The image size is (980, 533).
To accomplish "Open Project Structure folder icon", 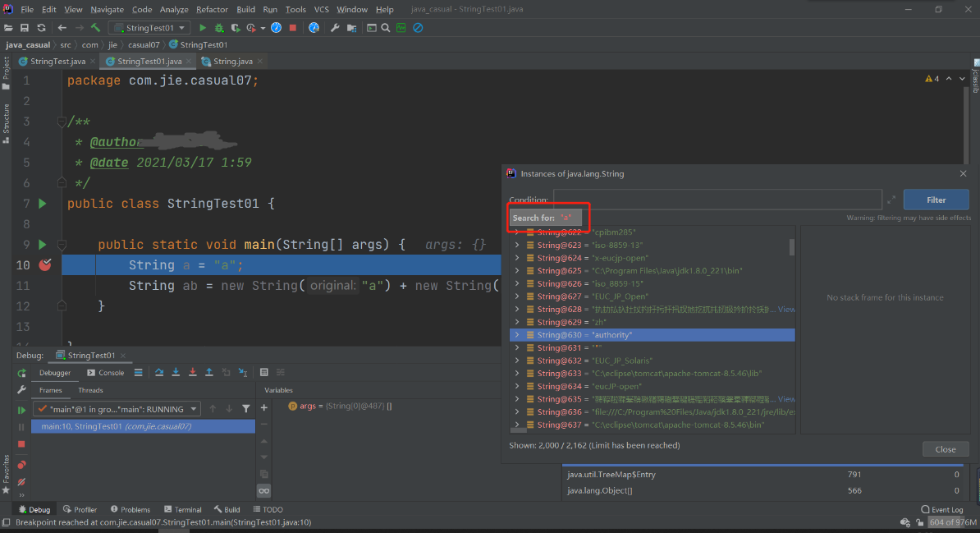I will (x=352, y=28).
